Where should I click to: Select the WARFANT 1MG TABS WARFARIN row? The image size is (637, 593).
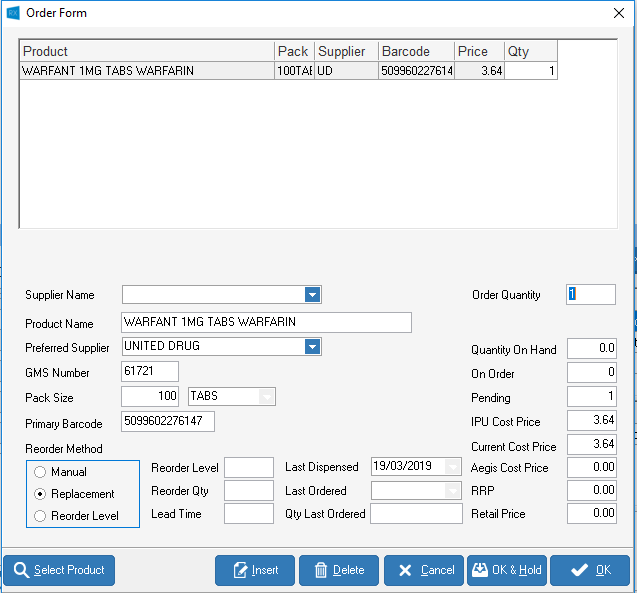pos(146,71)
